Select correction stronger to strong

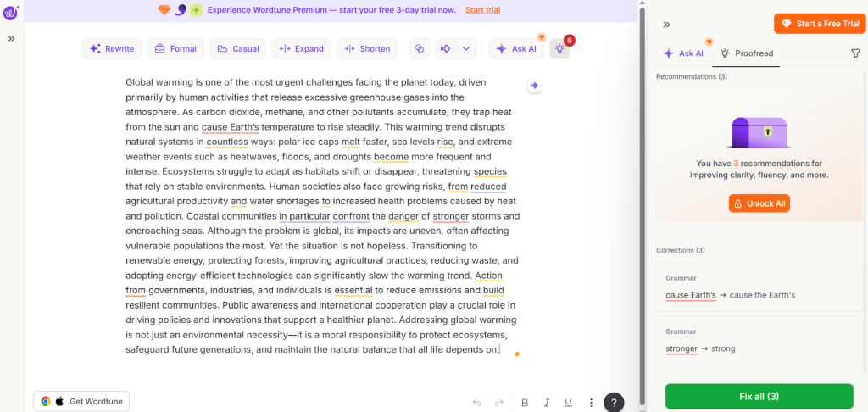tap(759, 341)
